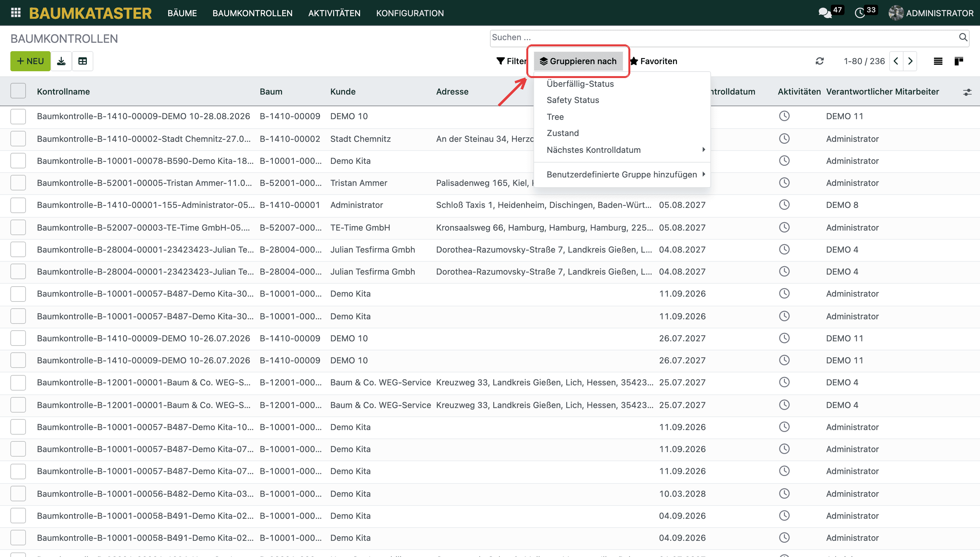Expand Benutzerdefinierte Gruppe hinzufügen option
980x557 pixels.
click(623, 175)
